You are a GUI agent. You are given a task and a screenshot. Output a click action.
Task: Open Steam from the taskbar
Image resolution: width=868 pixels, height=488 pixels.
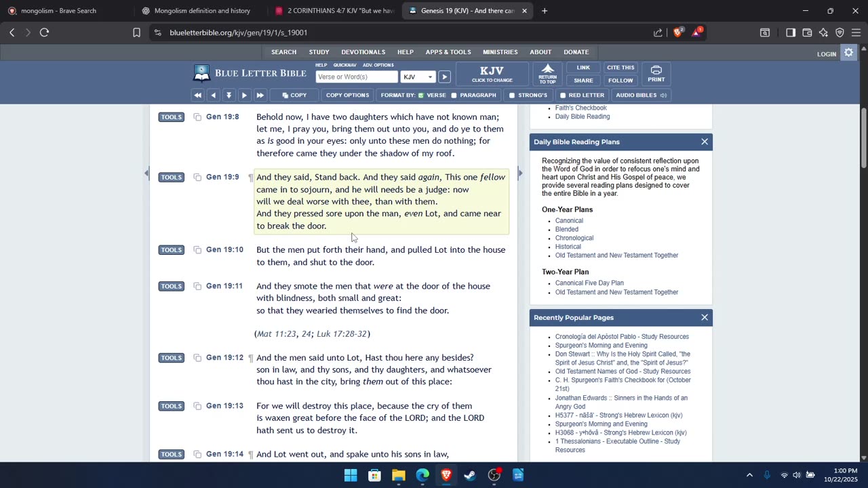click(470, 475)
